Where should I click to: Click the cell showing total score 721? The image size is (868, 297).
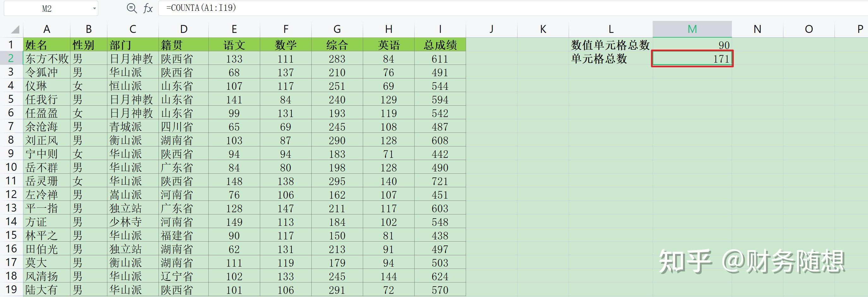[440, 181]
